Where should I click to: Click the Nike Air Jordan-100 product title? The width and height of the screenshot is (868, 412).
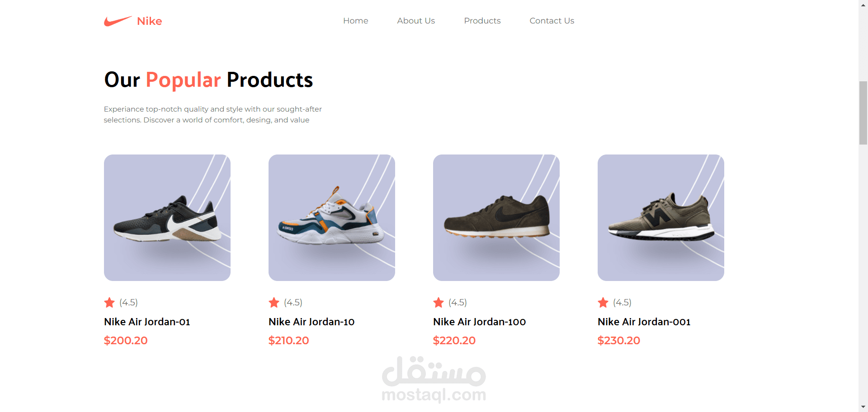479,322
